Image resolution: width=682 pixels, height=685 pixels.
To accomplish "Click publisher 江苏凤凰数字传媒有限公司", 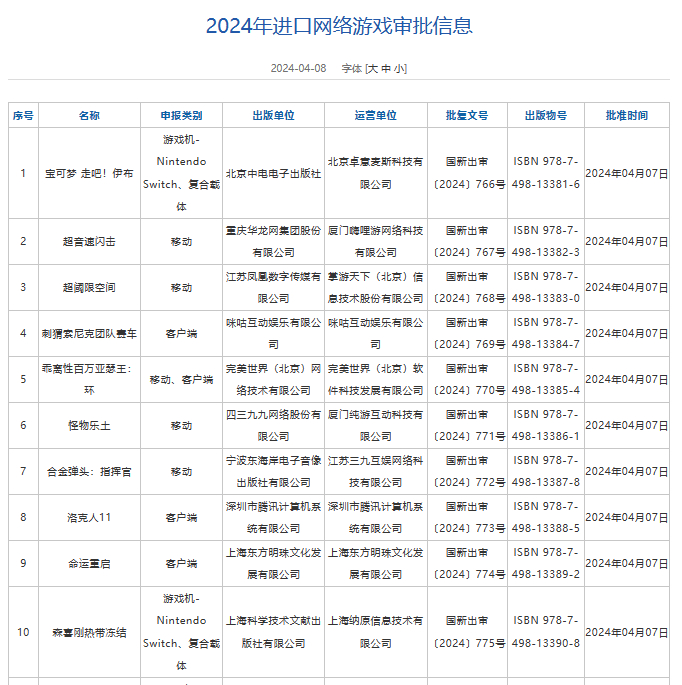I will click(273, 287).
